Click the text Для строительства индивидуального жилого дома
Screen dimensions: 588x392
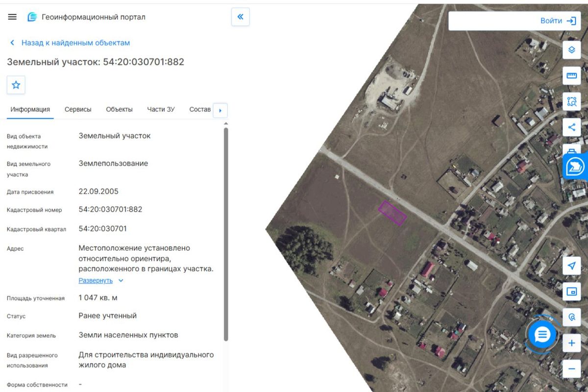147,360
